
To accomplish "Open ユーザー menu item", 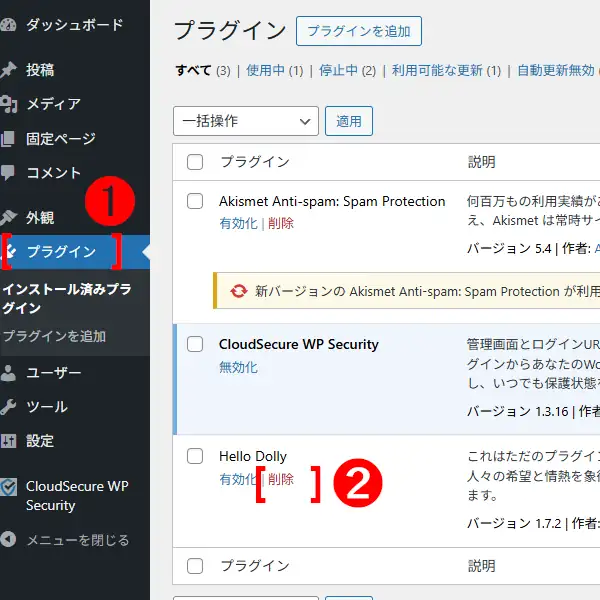I will pos(54,373).
